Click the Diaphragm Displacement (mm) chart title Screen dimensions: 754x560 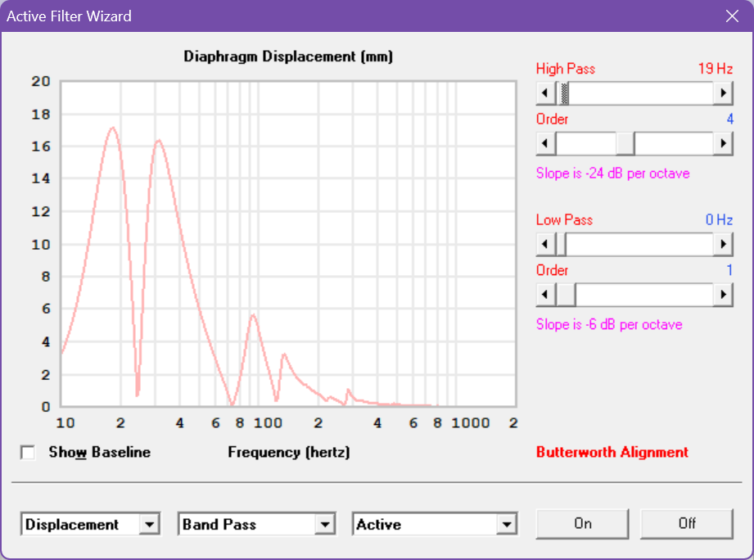tap(288, 56)
